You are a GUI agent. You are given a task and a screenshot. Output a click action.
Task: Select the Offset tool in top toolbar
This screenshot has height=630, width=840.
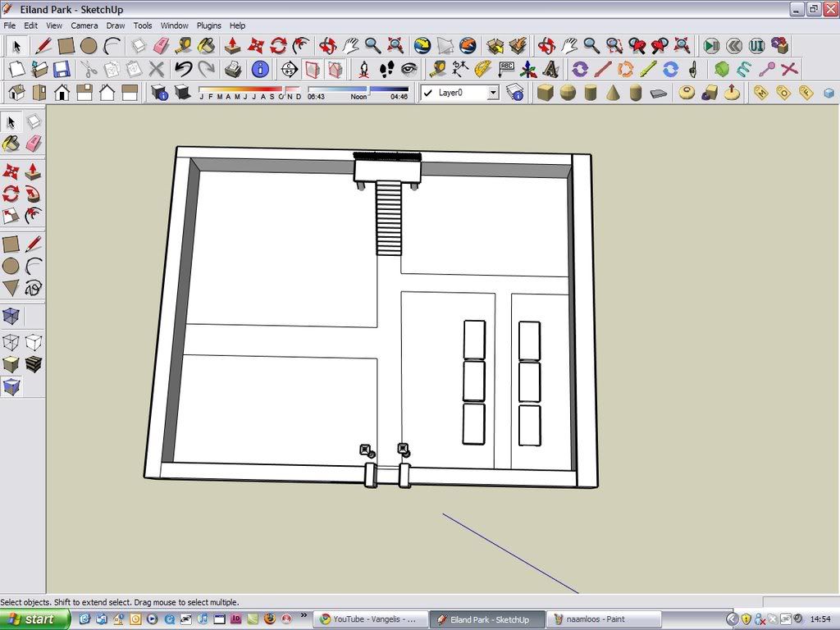301,46
